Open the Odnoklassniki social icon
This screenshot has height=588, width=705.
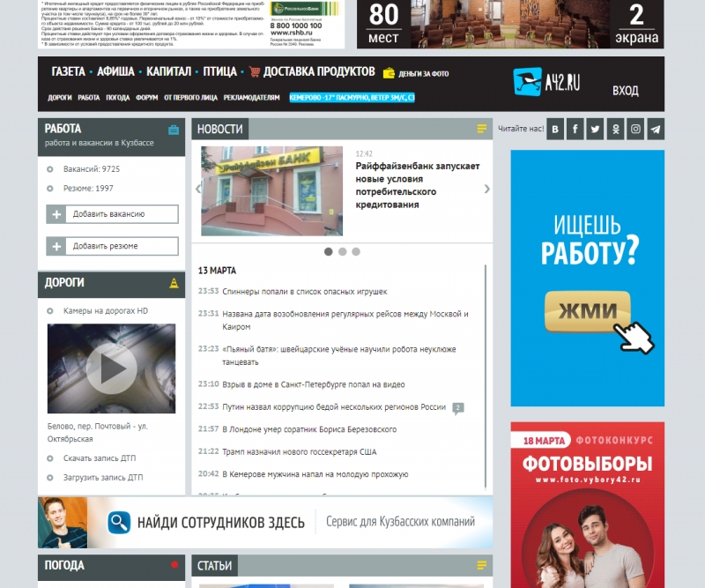click(615, 130)
